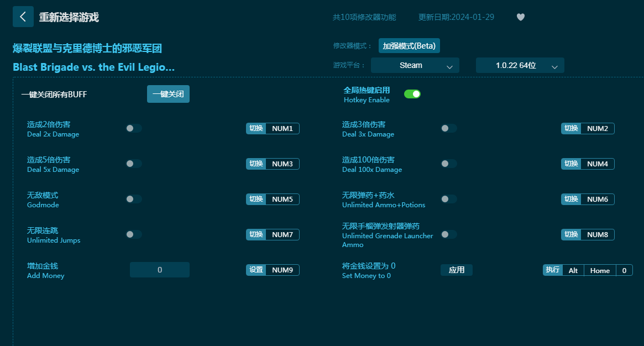Screen dimensions: 644x346
Task: Click the 切换 button beside NUM4
Action: tap(571, 164)
